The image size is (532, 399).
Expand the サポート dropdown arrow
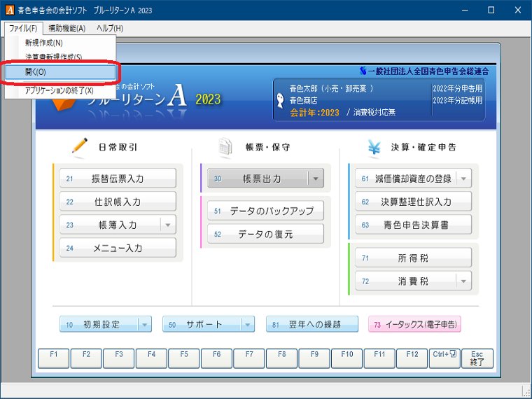click(248, 324)
